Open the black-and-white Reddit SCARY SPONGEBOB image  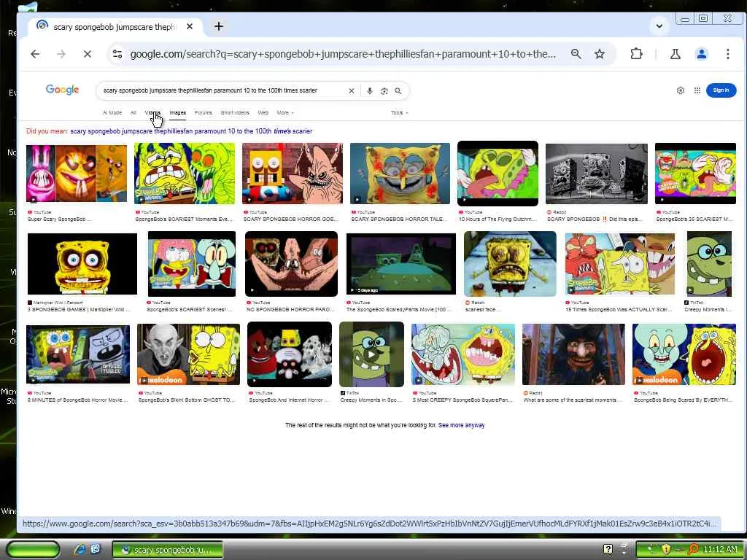pyautogui.click(x=597, y=174)
